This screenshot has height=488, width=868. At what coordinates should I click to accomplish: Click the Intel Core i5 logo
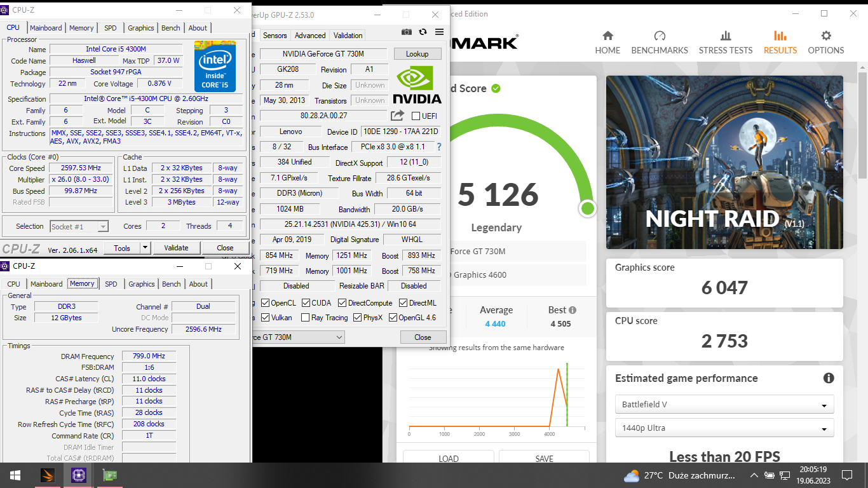click(215, 67)
